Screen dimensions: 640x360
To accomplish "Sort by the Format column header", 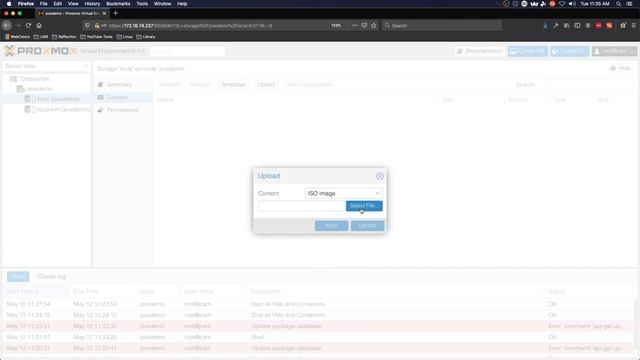I will (518, 100).
